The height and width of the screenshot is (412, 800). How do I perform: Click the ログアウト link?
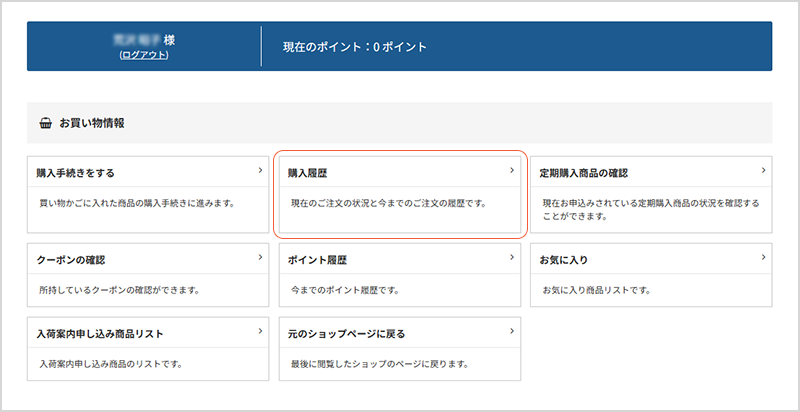[x=144, y=55]
